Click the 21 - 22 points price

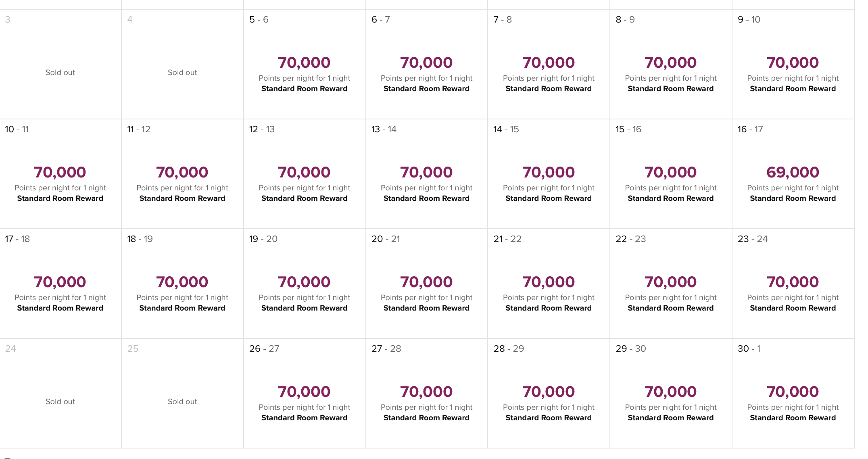(x=549, y=282)
